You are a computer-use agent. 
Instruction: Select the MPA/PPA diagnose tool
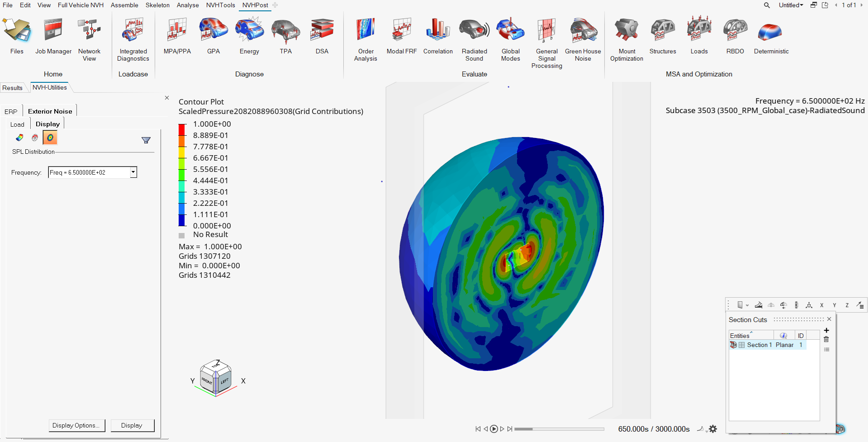click(x=177, y=36)
